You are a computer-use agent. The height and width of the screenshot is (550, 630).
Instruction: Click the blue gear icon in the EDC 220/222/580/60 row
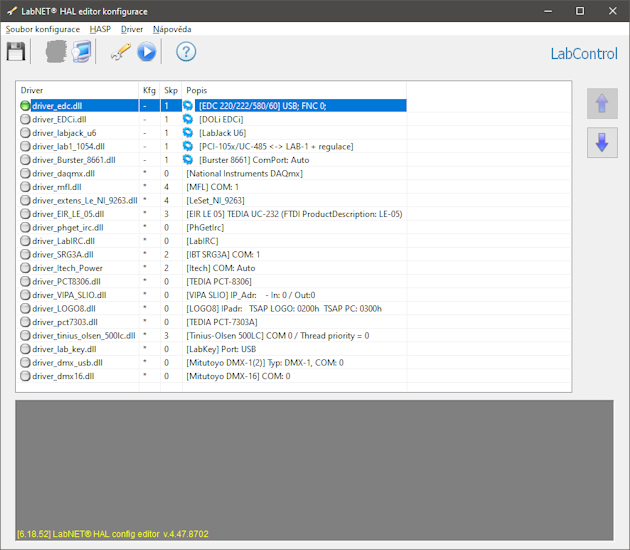[x=188, y=106]
